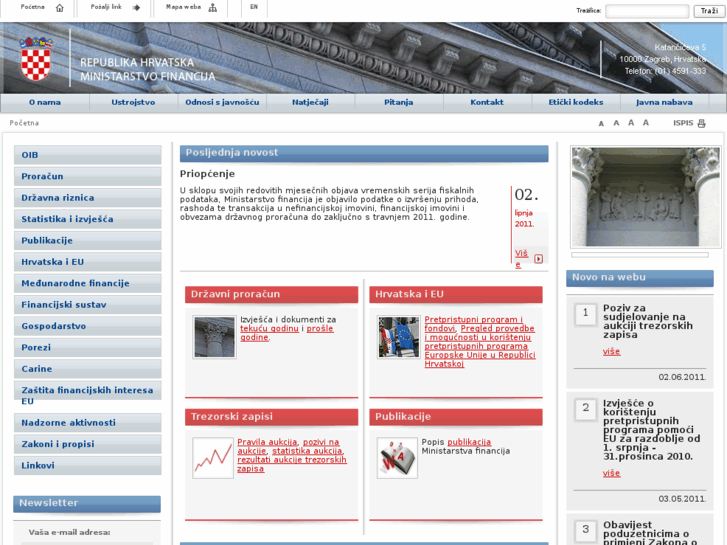This screenshot has width=727, height=545.
Task: Open Statistika i izvješća sidebar item
Action: [x=88, y=219]
